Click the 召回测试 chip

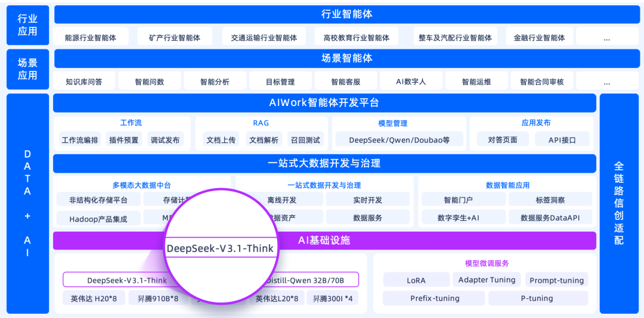[x=305, y=139]
